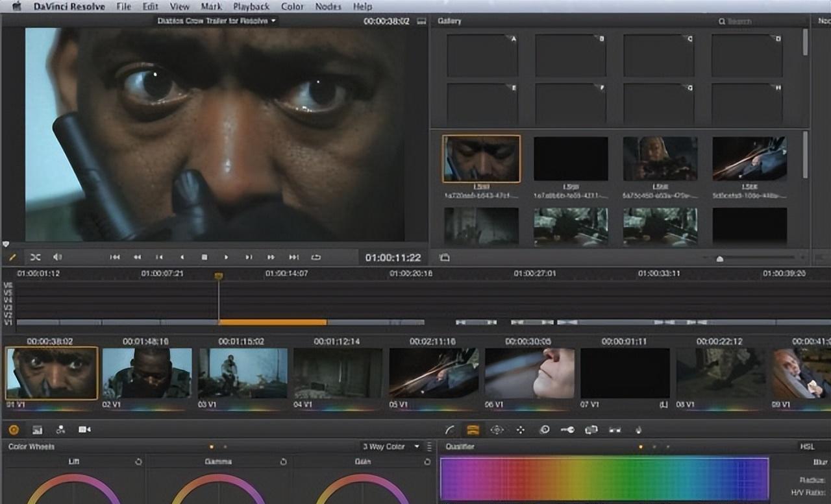Click the viewer timecode 01:00:11:22
The width and height of the screenshot is (831, 504).
(x=393, y=258)
